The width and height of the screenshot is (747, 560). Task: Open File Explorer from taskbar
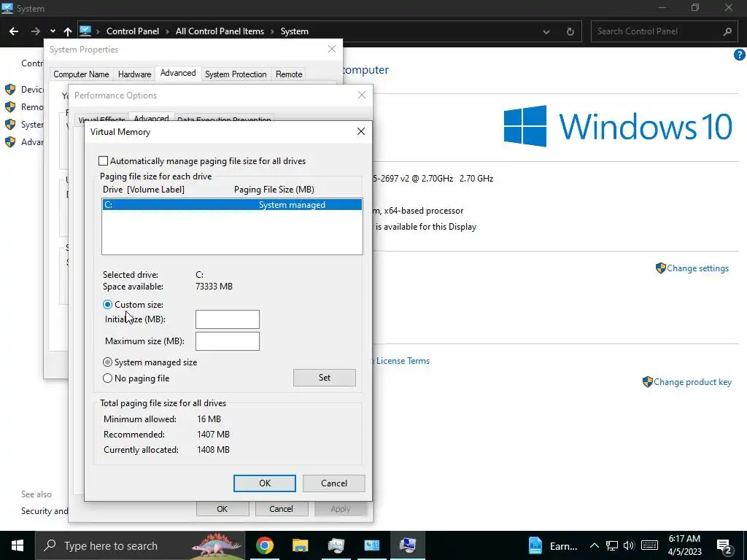coord(300,545)
